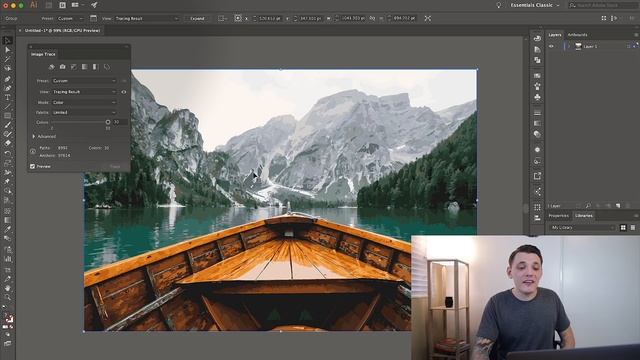Click the Low Color preset icon
This screenshot has width=640, height=360.
[73, 67]
